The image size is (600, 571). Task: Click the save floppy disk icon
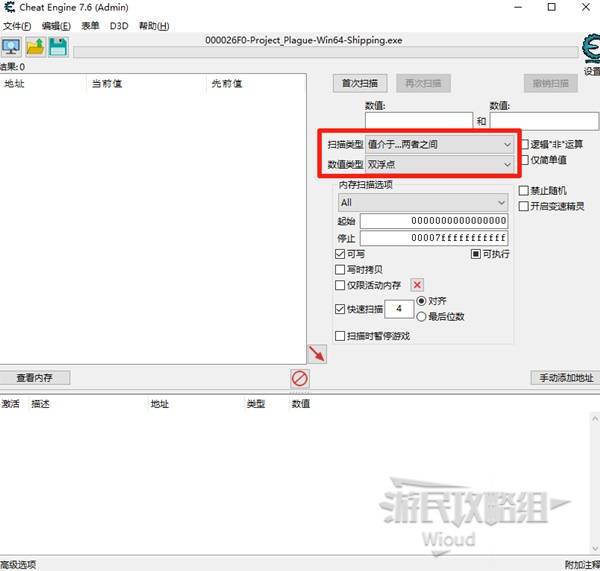tap(58, 47)
